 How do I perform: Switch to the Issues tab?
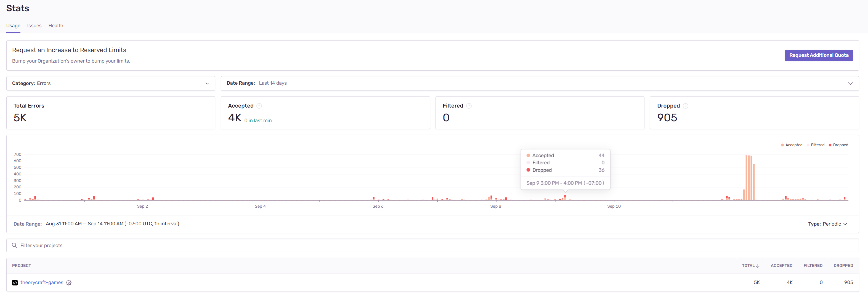34,26
